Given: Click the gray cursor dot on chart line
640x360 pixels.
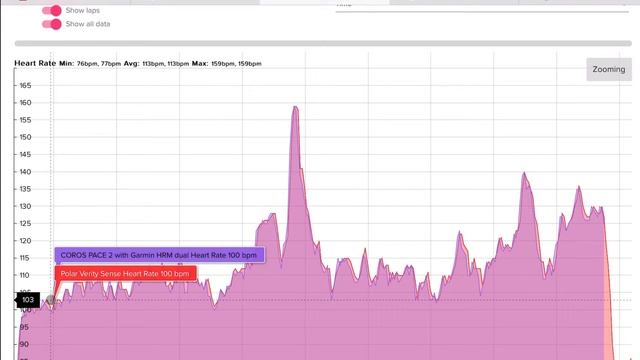Looking at the screenshot, I should coord(51,300).
